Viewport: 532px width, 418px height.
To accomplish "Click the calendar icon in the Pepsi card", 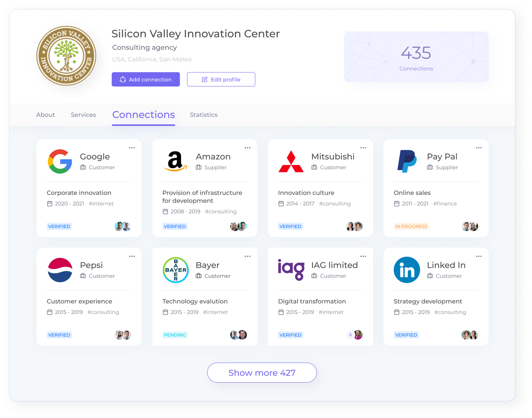I will coord(50,312).
